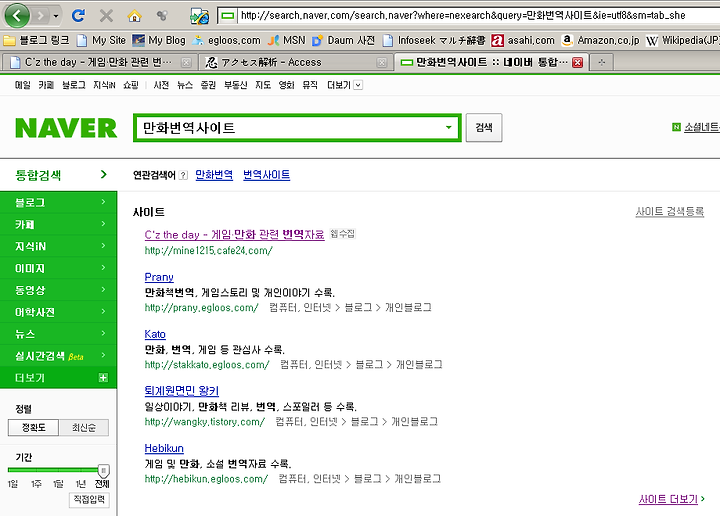Close the active 만화번역사이트 tab
720x516 pixels.
point(578,62)
